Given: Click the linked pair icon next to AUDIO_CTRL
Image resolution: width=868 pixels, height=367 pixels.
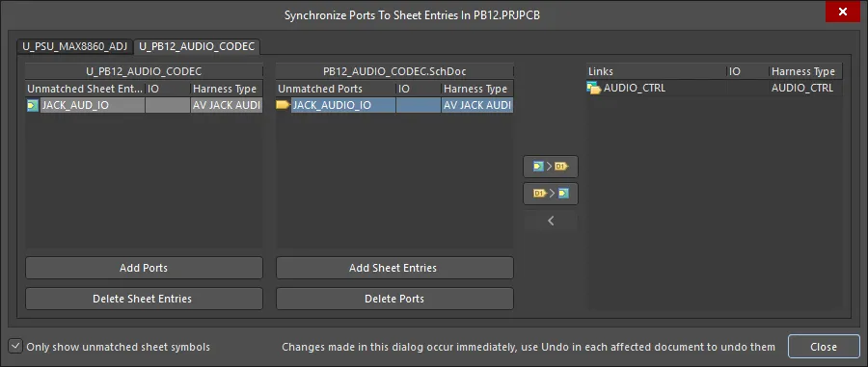Looking at the screenshot, I should tap(594, 88).
